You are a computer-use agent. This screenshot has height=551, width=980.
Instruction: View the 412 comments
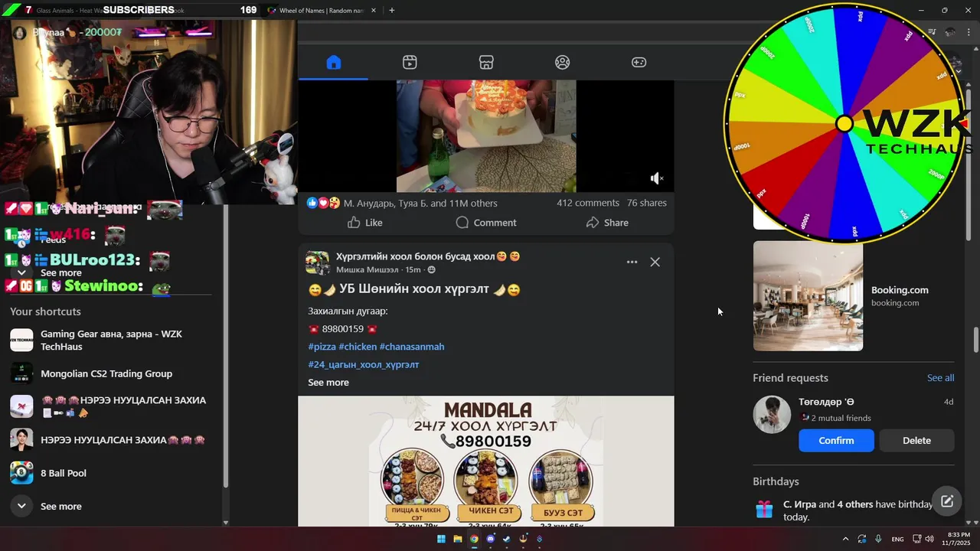point(587,203)
